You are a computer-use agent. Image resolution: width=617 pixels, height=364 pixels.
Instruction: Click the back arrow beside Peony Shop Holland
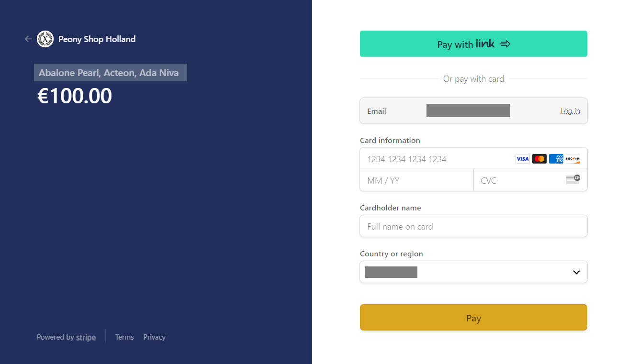pos(28,39)
